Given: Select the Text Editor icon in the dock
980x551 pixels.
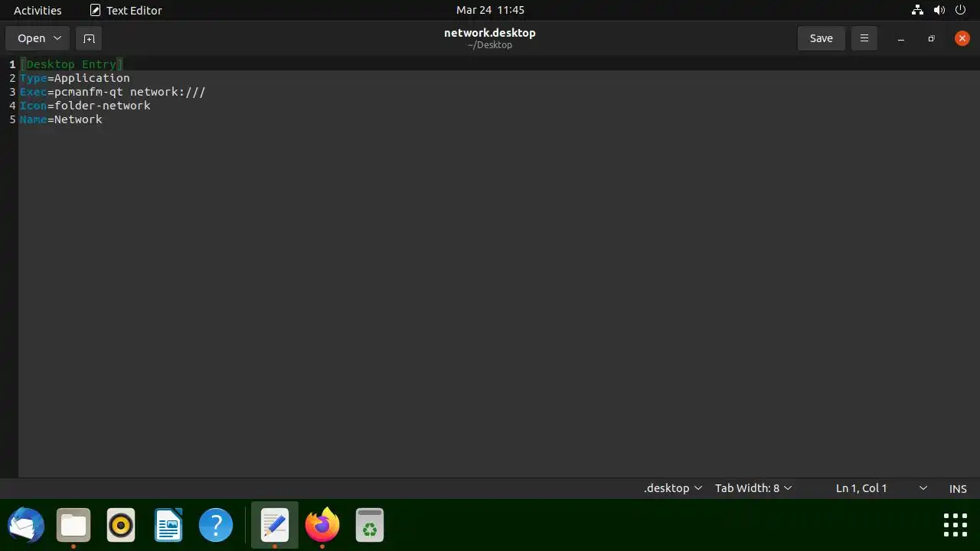Looking at the screenshot, I should coord(275,526).
